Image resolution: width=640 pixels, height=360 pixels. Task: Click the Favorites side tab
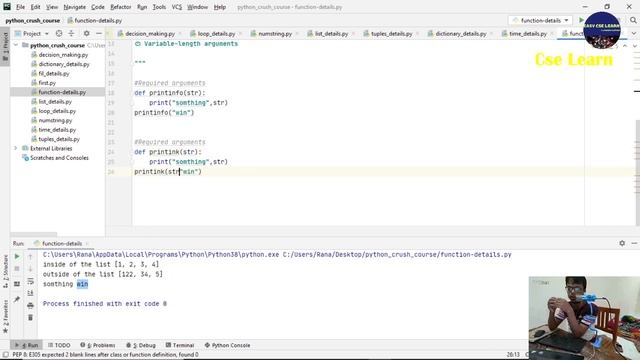point(5,317)
